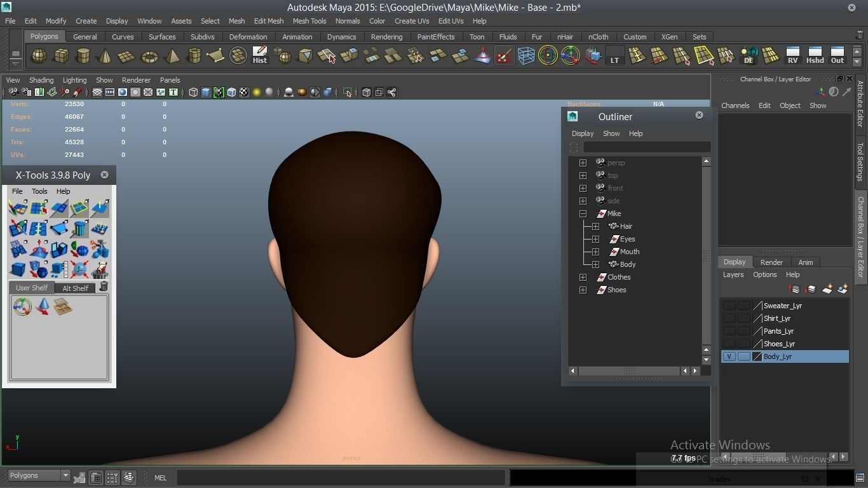Click the DE shelf button
The image size is (868, 488).
(749, 56)
